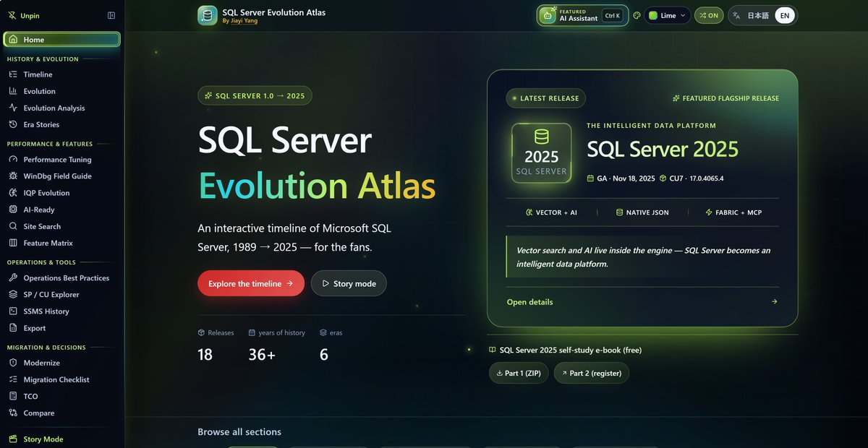Screen dimensions: 868x448
Task: Click the theme palette icon
Action: coord(637,15)
